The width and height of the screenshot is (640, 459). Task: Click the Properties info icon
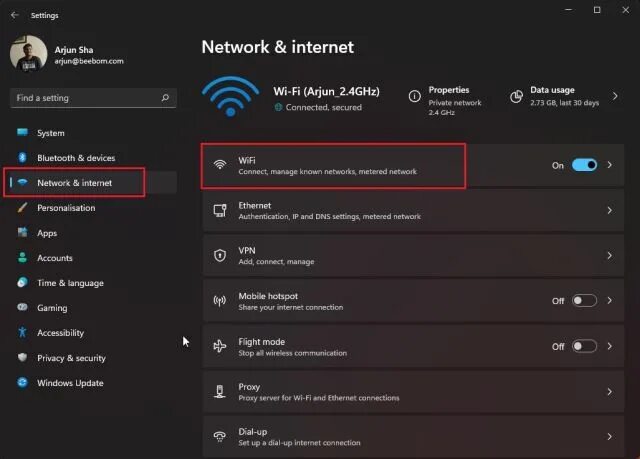(x=414, y=96)
